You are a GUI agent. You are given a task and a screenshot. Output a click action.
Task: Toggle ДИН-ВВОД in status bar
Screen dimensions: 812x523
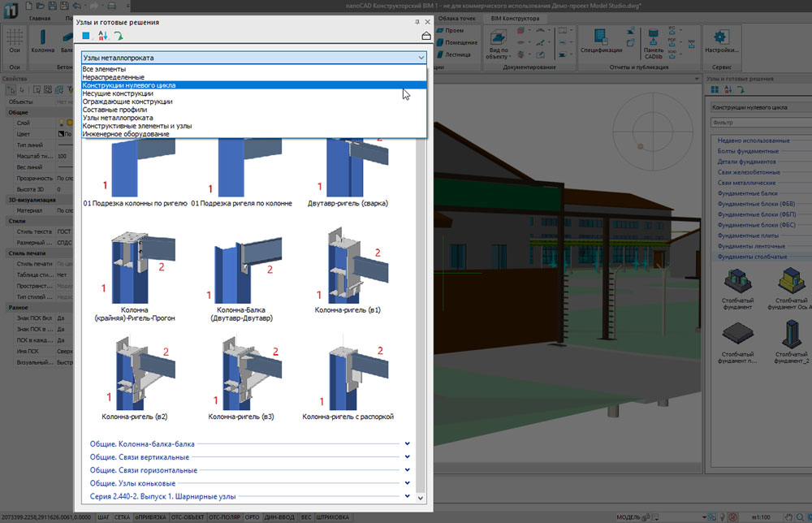(x=279, y=517)
